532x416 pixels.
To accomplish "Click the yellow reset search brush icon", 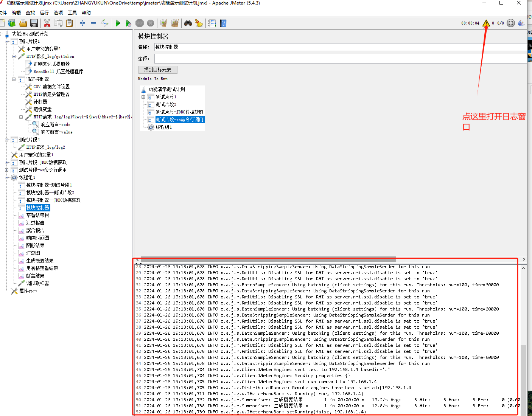I will [199, 23].
